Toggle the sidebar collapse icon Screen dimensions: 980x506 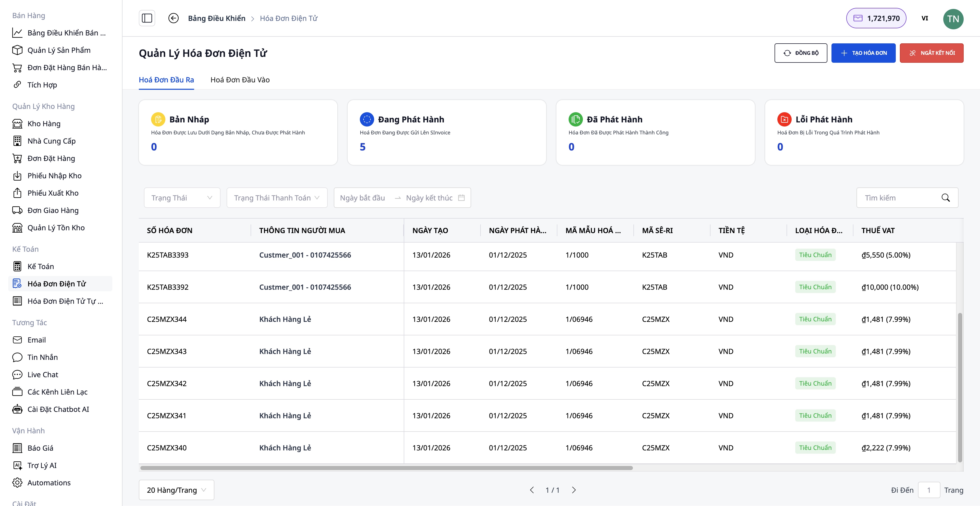147,18
